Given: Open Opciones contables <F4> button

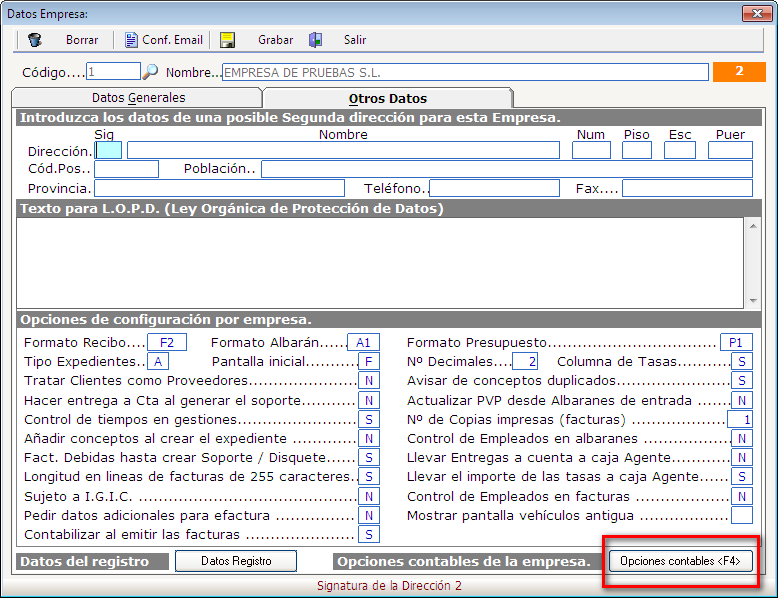Looking at the screenshot, I should tap(680, 561).
